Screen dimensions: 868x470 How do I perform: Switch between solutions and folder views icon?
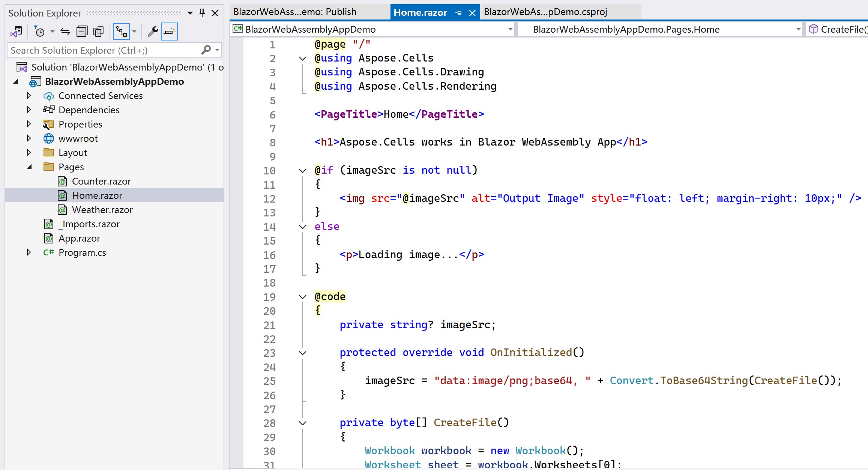tap(16, 32)
